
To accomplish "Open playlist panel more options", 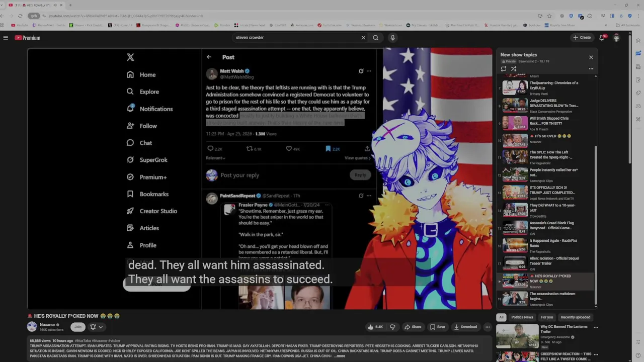I will 591,69.
